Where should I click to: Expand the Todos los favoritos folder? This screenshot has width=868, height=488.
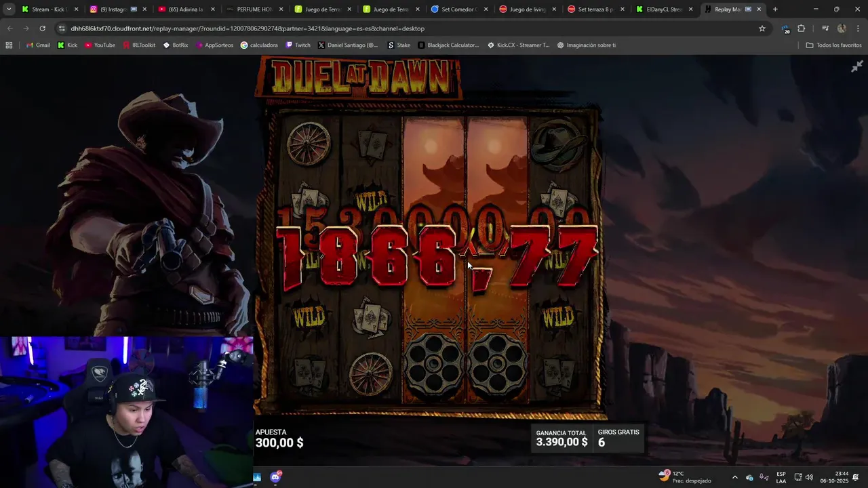[x=833, y=45]
